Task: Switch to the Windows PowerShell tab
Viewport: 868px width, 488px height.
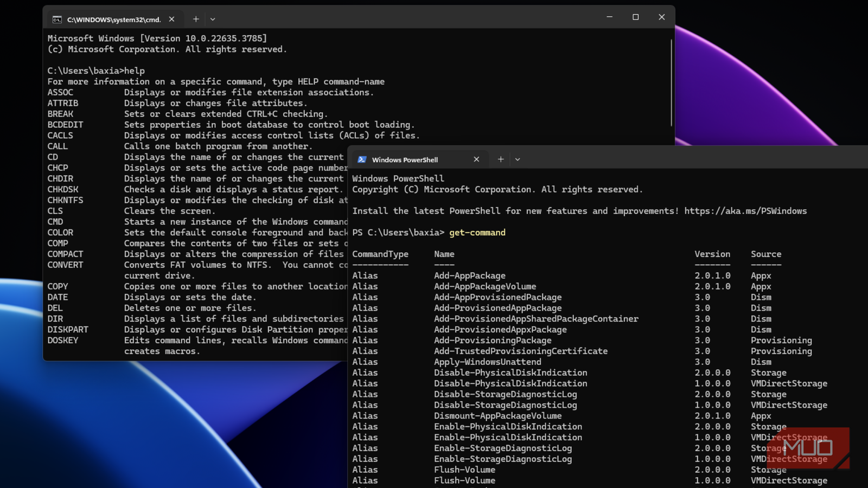Action: click(x=412, y=159)
